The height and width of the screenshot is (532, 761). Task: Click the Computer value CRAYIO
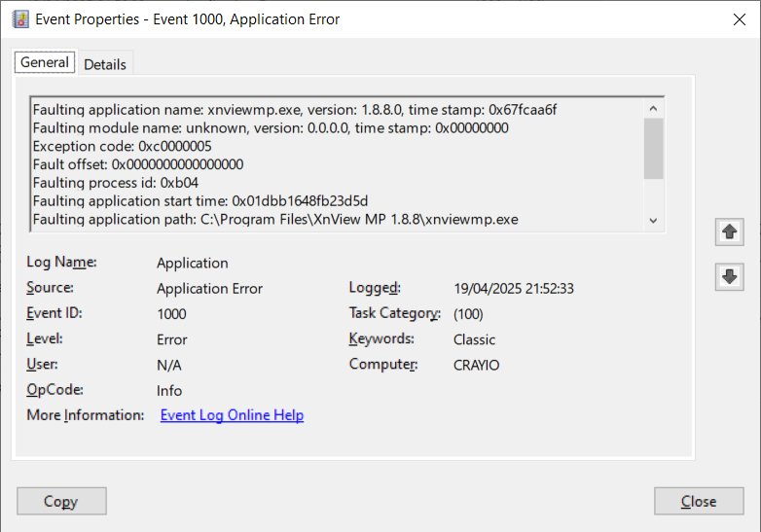[476, 365]
